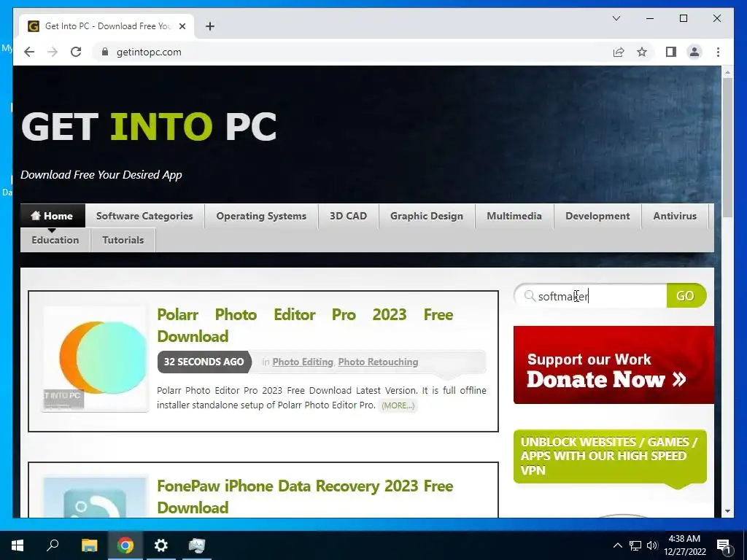Open the Tutorials category
Image resolution: width=747 pixels, height=560 pixels.
pos(123,240)
